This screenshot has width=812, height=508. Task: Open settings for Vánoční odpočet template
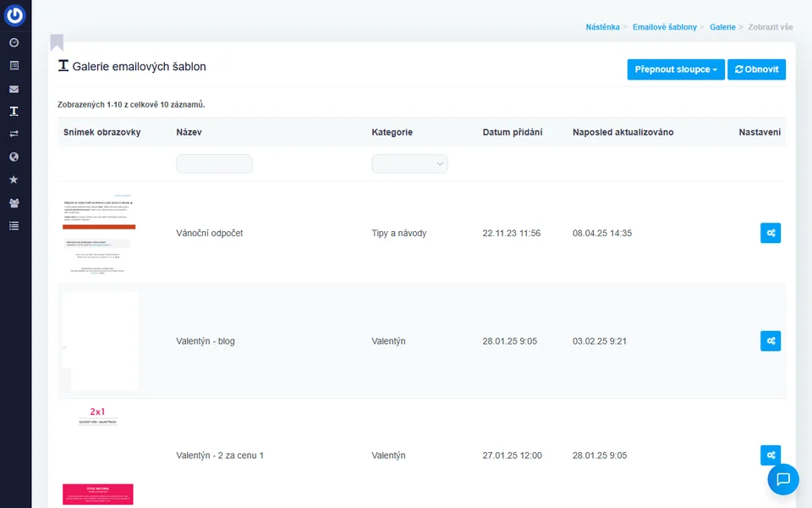coord(770,233)
